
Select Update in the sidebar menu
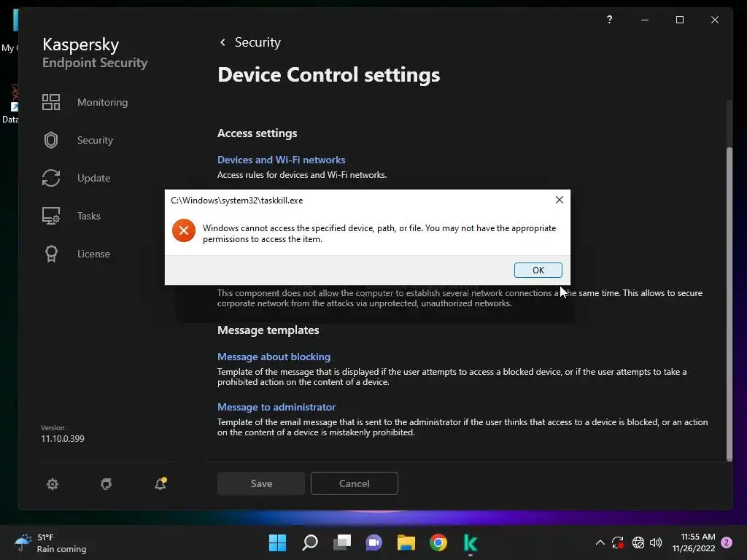pyautogui.click(x=94, y=178)
